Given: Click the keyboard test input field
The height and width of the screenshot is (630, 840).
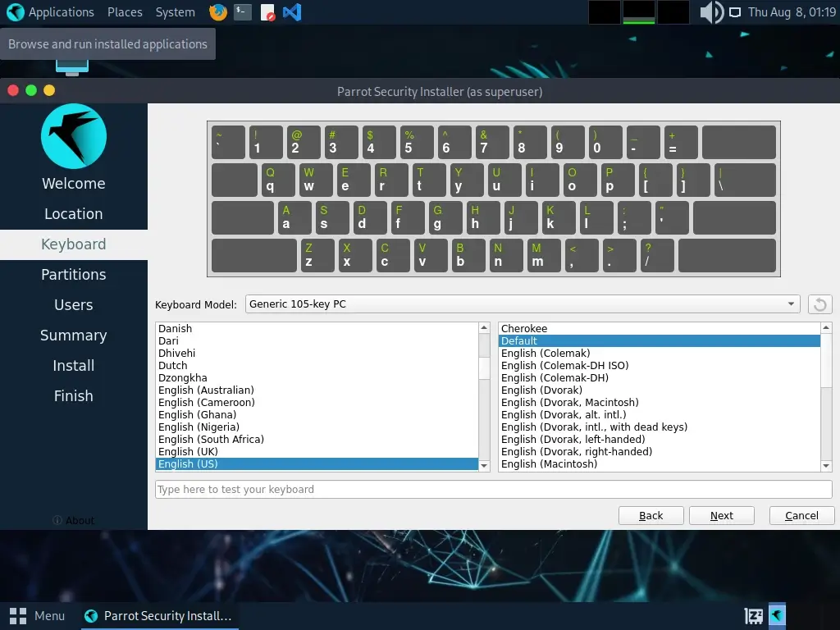Looking at the screenshot, I should pos(494,490).
